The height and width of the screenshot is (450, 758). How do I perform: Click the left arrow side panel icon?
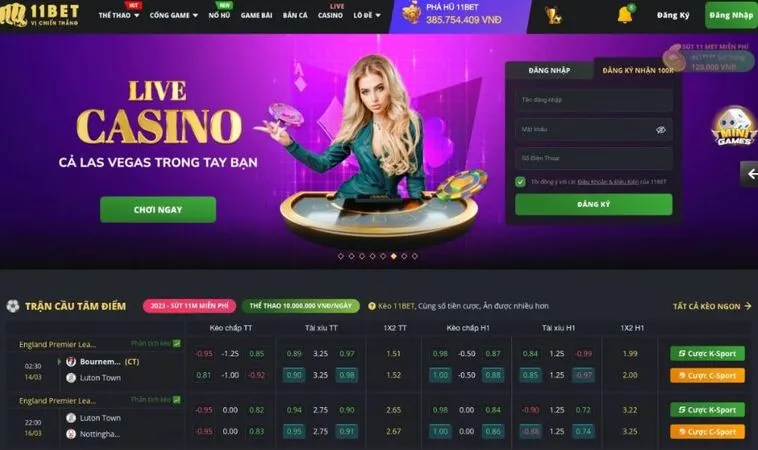(751, 174)
